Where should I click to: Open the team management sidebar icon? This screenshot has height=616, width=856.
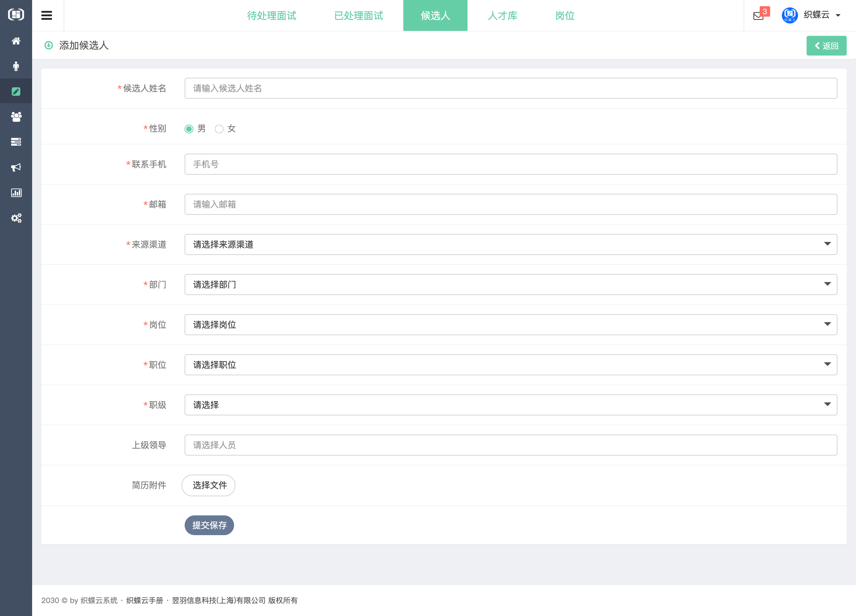[16, 117]
